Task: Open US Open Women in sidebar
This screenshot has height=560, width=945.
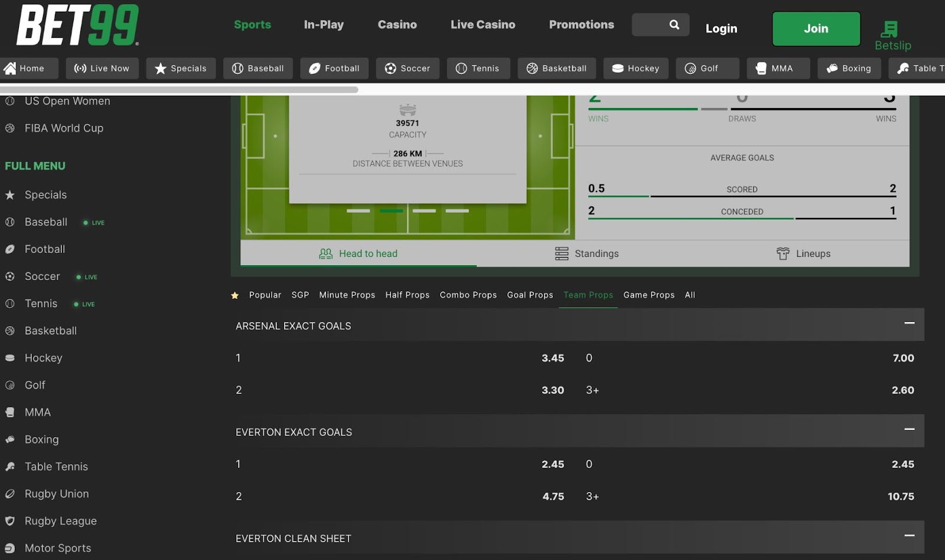Action: (x=67, y=101)
